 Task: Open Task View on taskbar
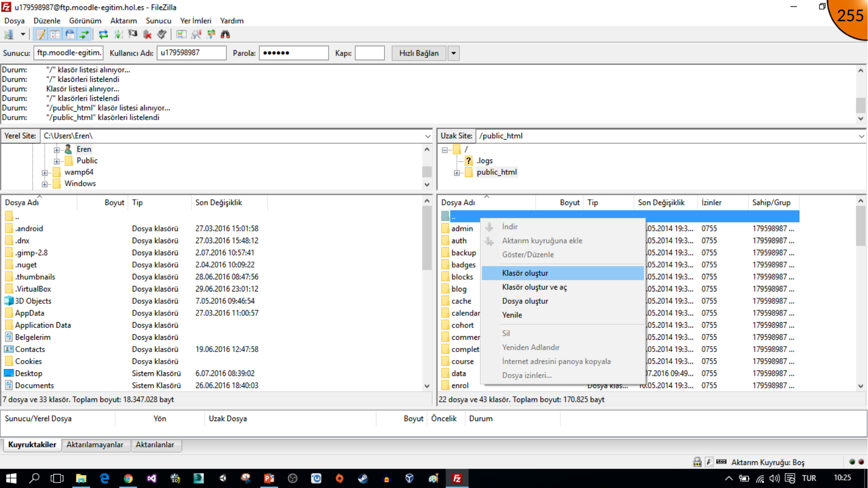[x=57, y=478]
